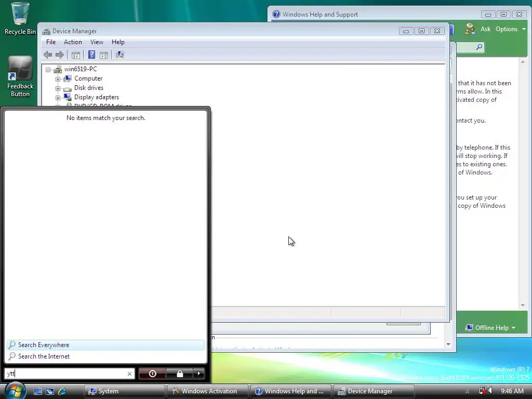Expand the Disk drives node
Screen dimensions: 532x399
coord(58,88)
